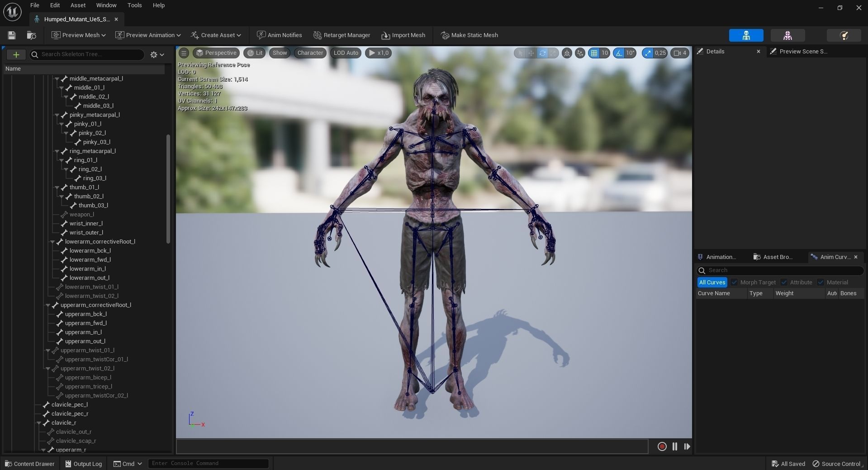This screenshot has height=470, width=868.
Task: Click the record animation button
Action: [x=662, y=446]
